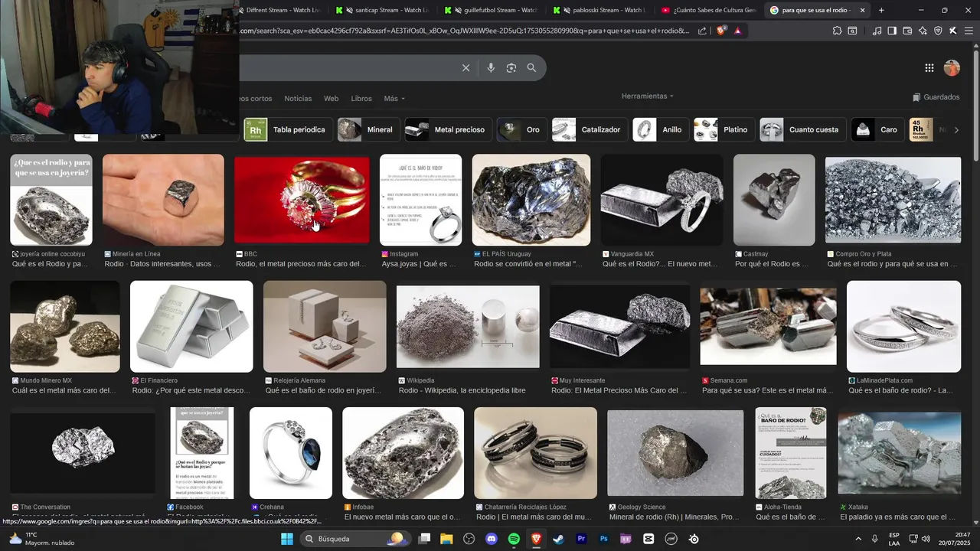This screenshot has width=980, height=551.
Task: Switch to the Noticias search tab
Action: (298, 99)
